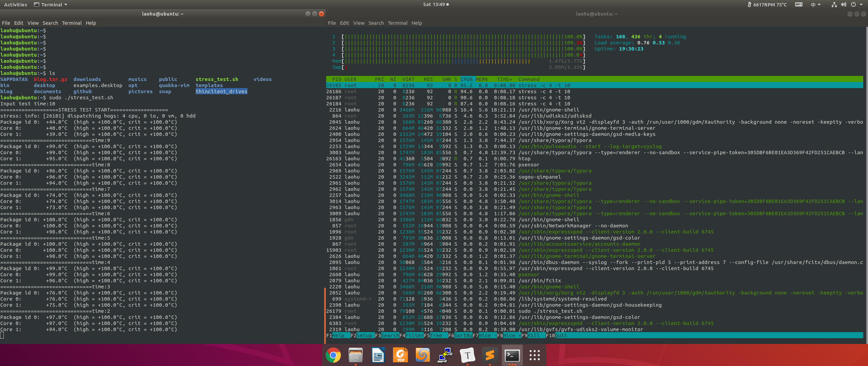Click htop F1 Help button

[338, 335]
